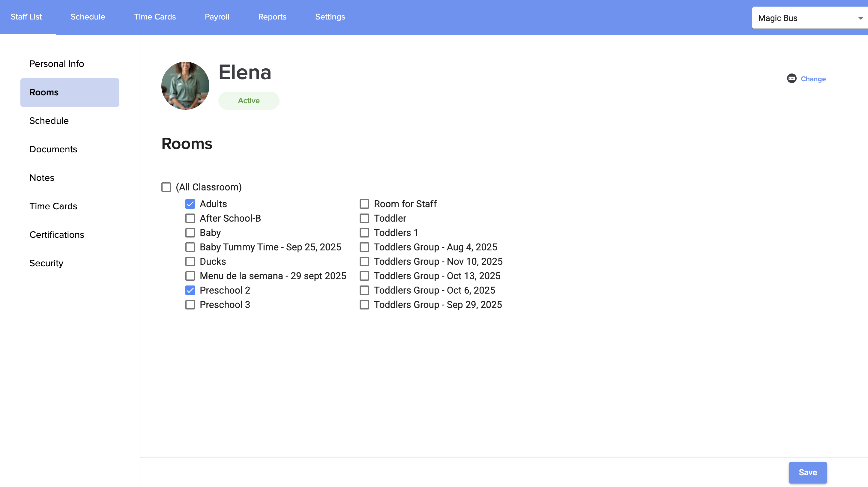Select Personal Info in the sidebar
The width and height of the screenshot is (868, 487).
(x=57, y=64)
